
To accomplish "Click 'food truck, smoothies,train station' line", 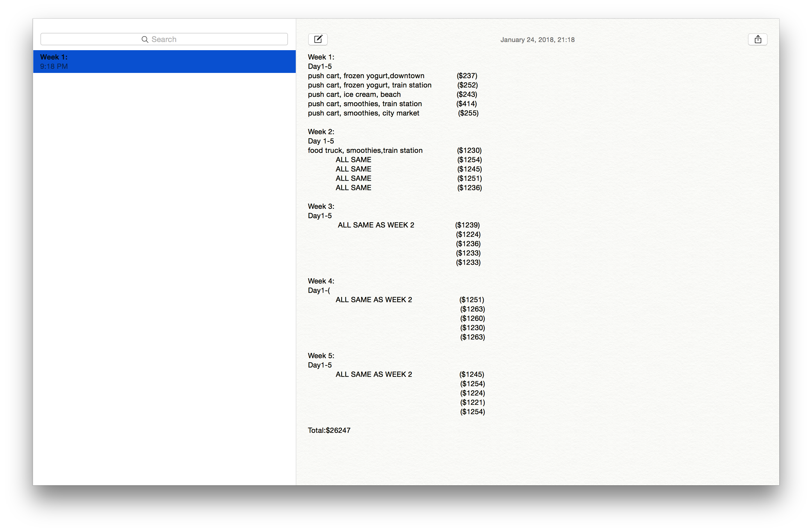I will [x=365, y=150].
